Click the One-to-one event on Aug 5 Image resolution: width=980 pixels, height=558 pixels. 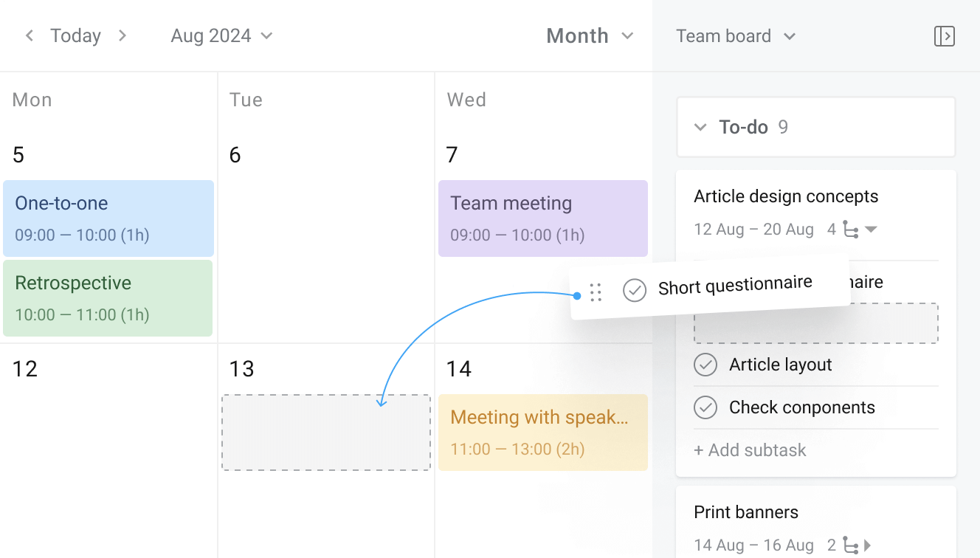[x=108, y=218]
